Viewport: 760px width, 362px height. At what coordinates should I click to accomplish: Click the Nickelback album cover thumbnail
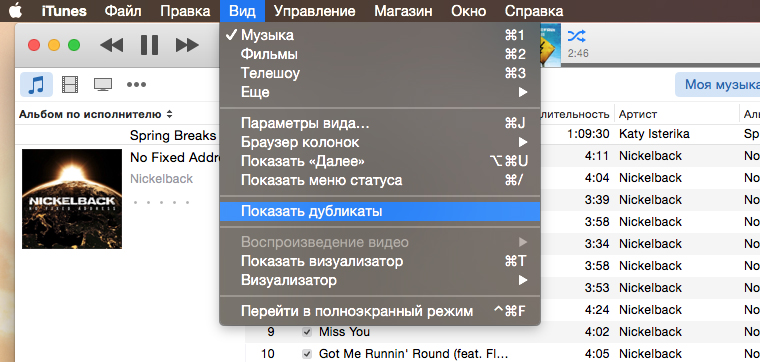[x=72, y=199]
